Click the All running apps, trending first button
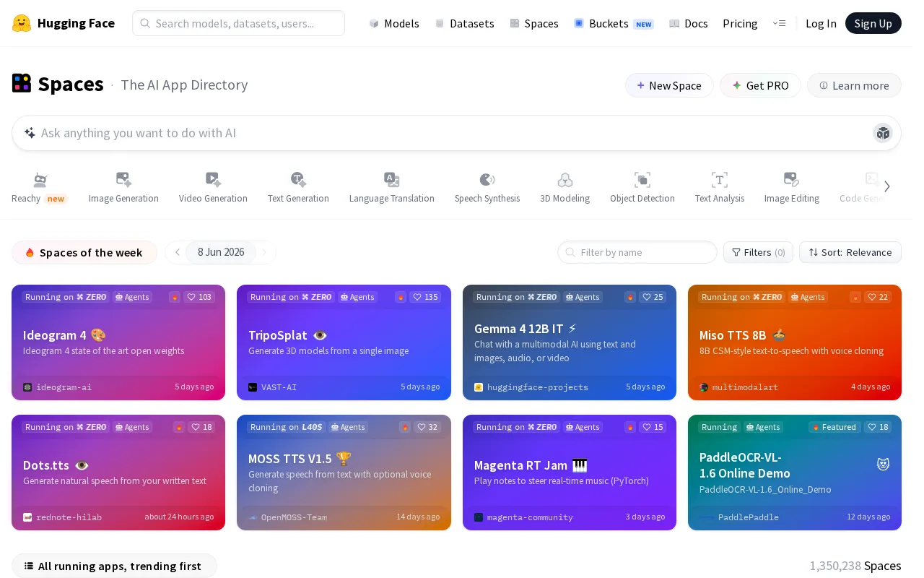This screenshot has height=578, width=924. [x=114, y=566]
